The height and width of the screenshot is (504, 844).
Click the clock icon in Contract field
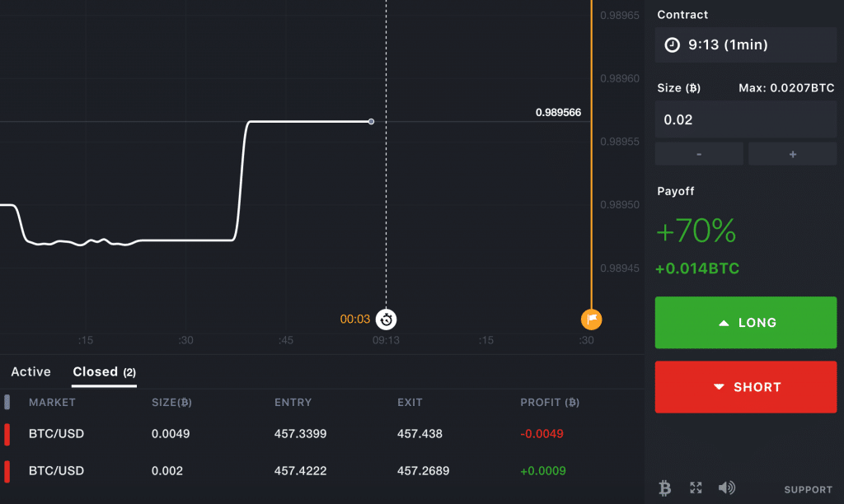[x=672, y=45]
